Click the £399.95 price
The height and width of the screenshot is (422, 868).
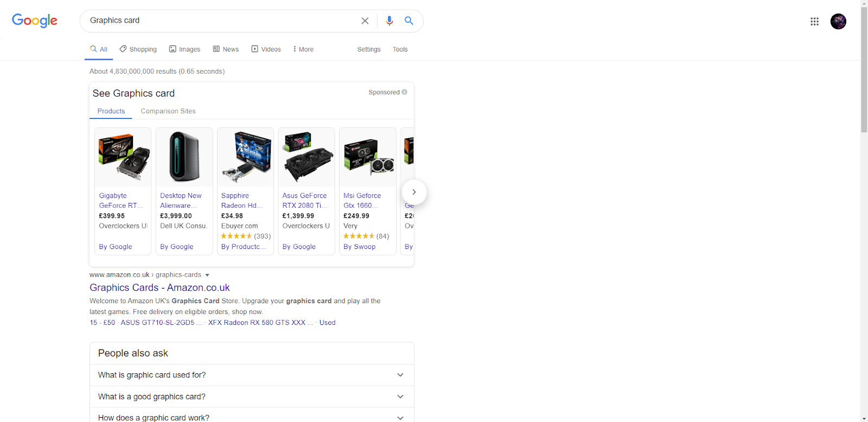(x=112, y=216)
